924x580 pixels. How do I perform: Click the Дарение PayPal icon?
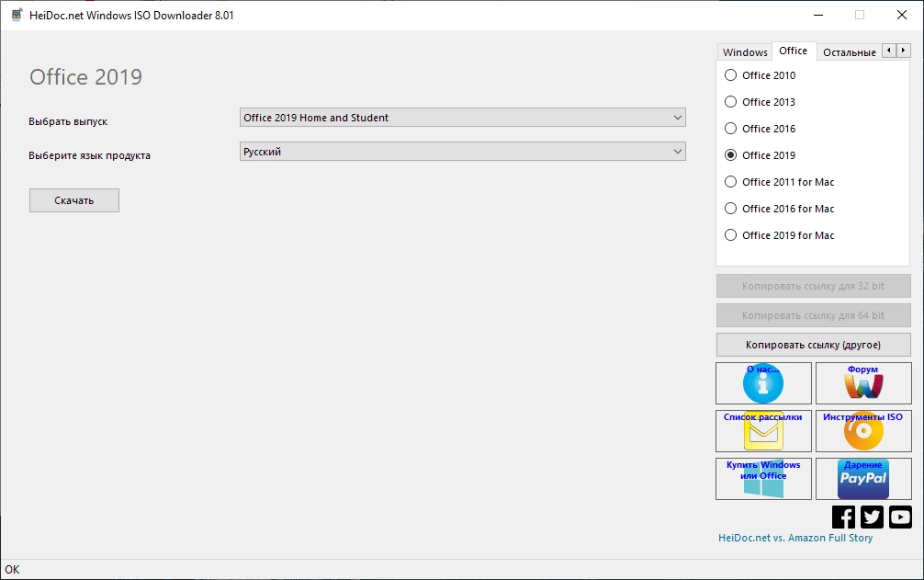(863, 479)
